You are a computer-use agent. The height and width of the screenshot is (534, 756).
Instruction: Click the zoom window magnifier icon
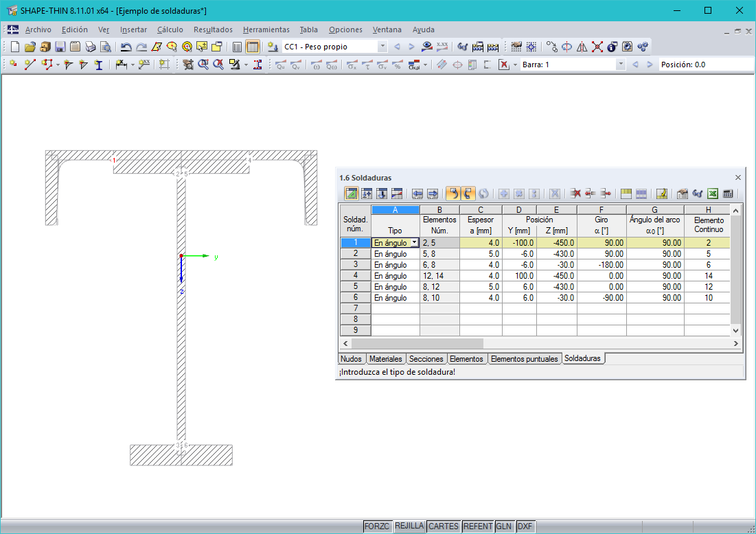pos(203,65)
